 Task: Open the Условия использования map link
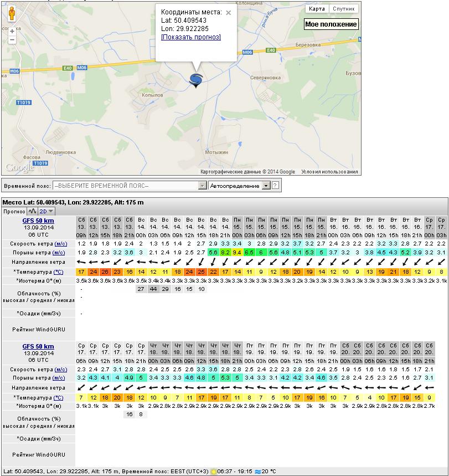[x=330, y=172]
